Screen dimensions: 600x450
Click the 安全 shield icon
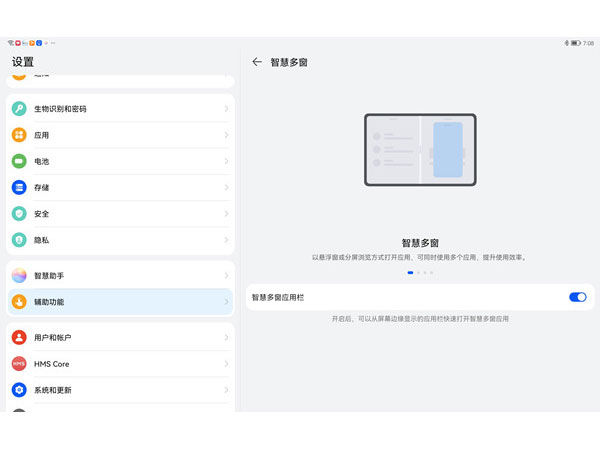click(x=19, y=214)
